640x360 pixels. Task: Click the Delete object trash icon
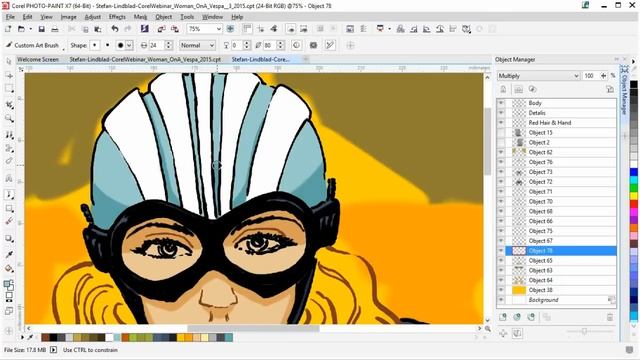610,317
